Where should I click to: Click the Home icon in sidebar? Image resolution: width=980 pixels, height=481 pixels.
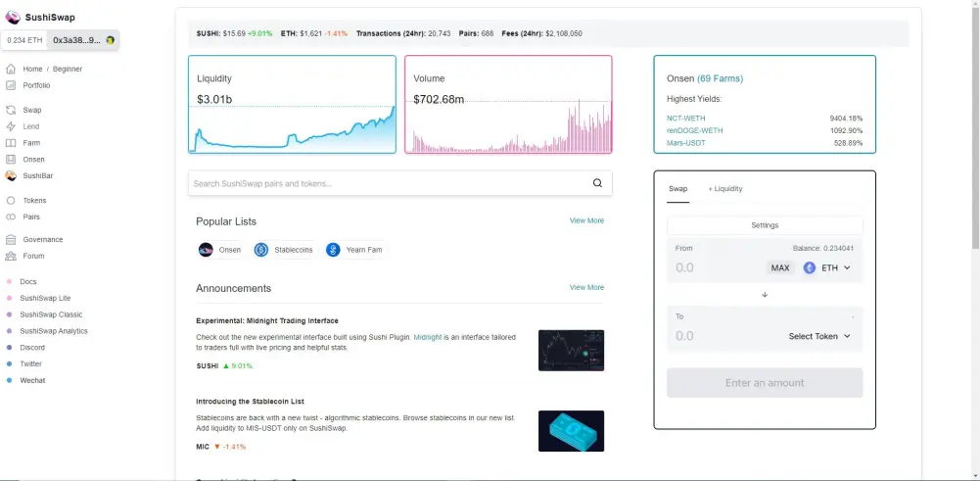pyautogui.click(x=11, y=69)
